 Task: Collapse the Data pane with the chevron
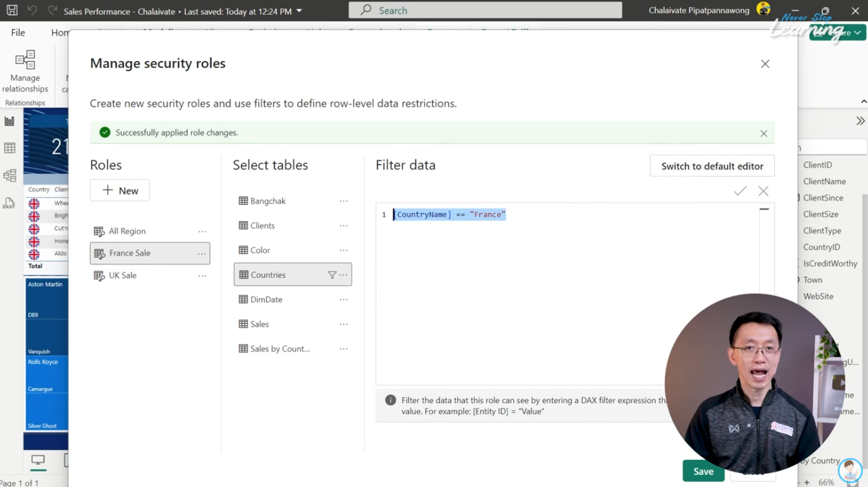(860, 120)
